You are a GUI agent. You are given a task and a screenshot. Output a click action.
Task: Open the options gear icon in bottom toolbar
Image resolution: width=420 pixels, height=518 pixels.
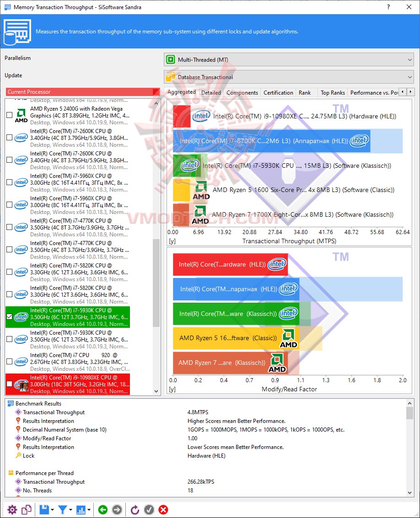coord(12,510)
